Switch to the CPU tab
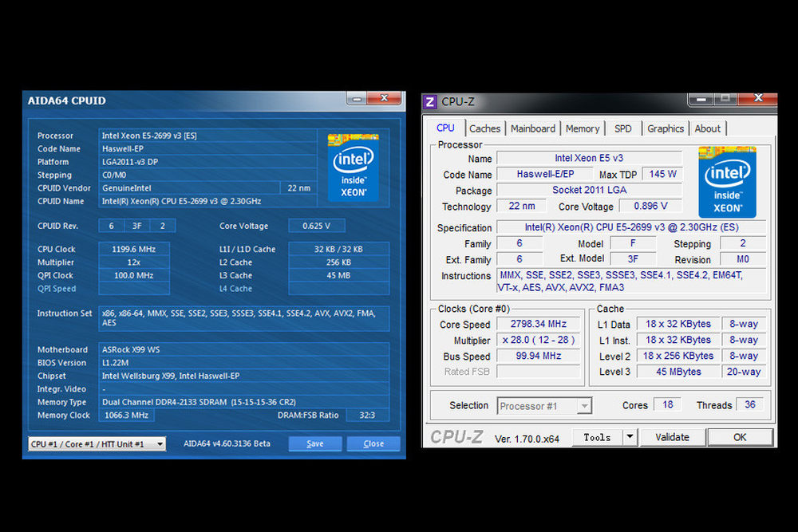The width and height of the screenshot is (798, 532). pos(445,128)
